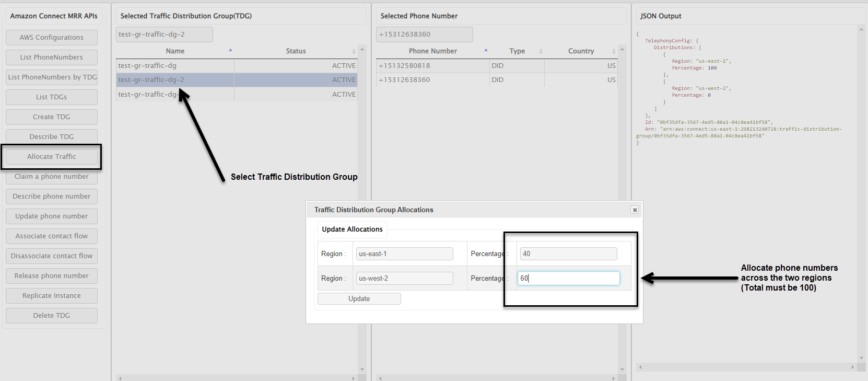Click the TDG table scroll-up arrow

[x=362, y=49]
